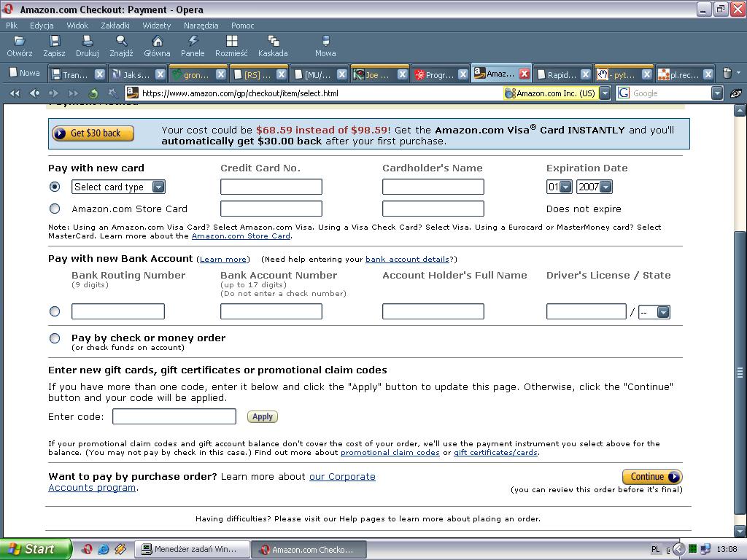747x560 pixels.
Task: Click the eye view icon beside search
Action: click(x=736, y=93)
